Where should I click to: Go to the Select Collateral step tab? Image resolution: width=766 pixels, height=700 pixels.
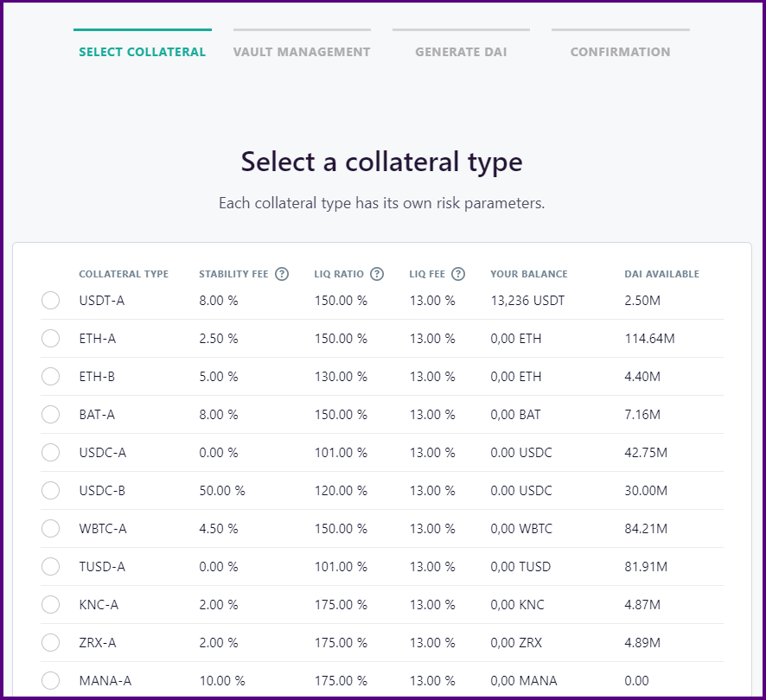coord(142,52)
